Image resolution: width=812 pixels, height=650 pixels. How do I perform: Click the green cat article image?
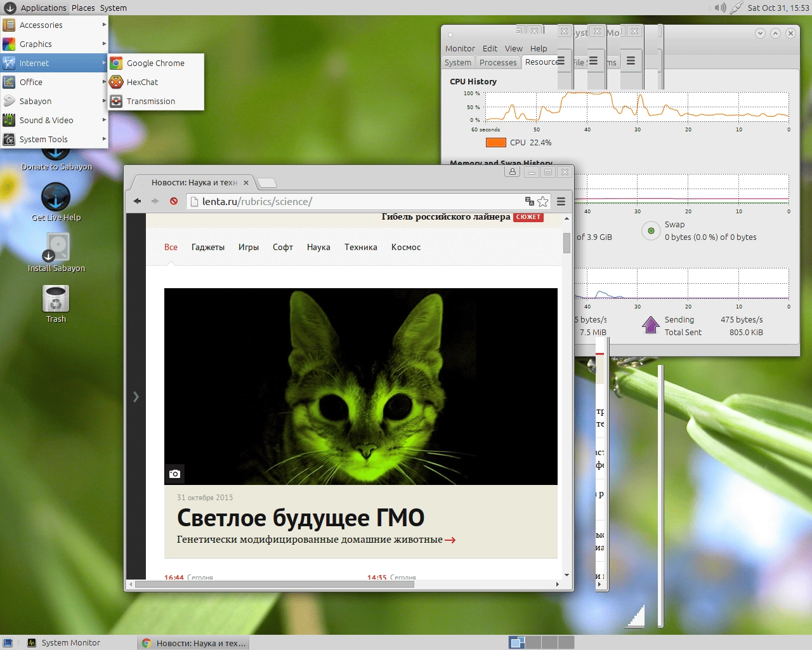point(361,387)
